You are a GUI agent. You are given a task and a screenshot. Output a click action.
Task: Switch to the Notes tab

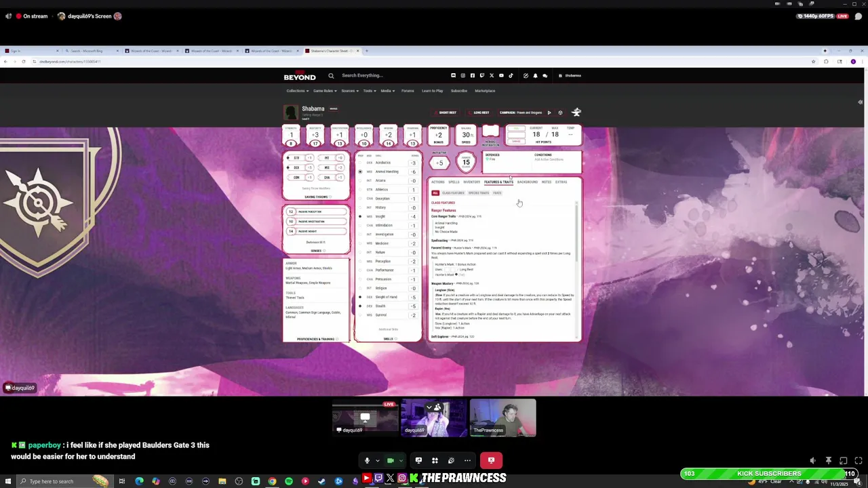pyautogui.click(x=547, y=182)
